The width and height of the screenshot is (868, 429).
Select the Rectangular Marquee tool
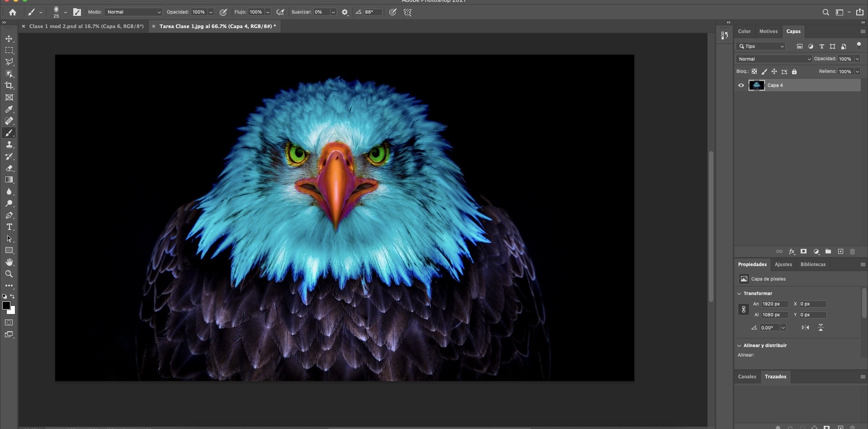pyautogui.click(x=9, y=50)
